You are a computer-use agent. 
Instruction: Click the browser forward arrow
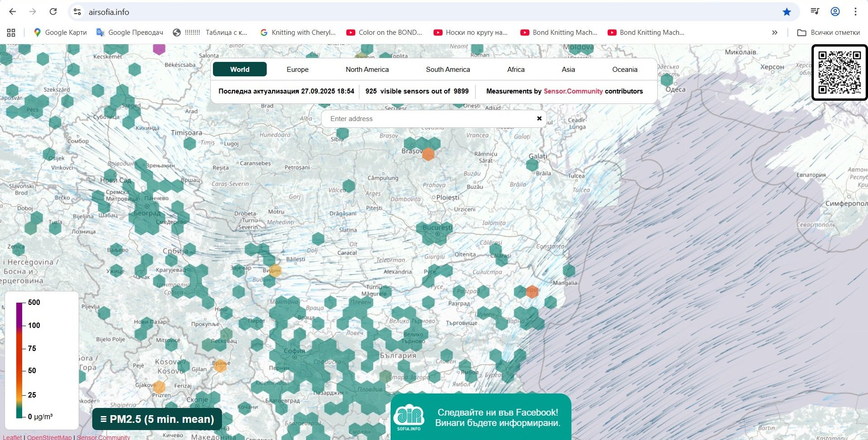pos(33,12)
